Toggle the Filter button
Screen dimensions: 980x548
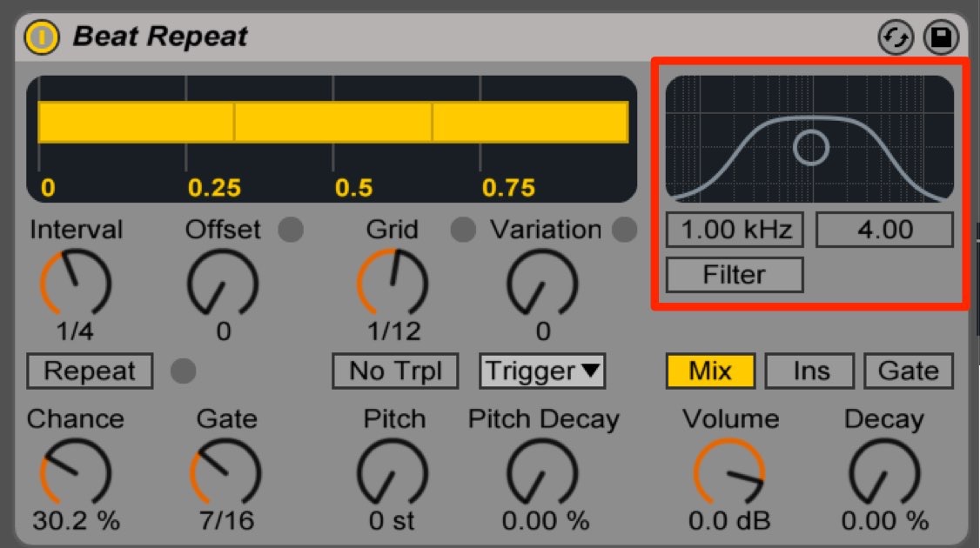tap(735, 275)
